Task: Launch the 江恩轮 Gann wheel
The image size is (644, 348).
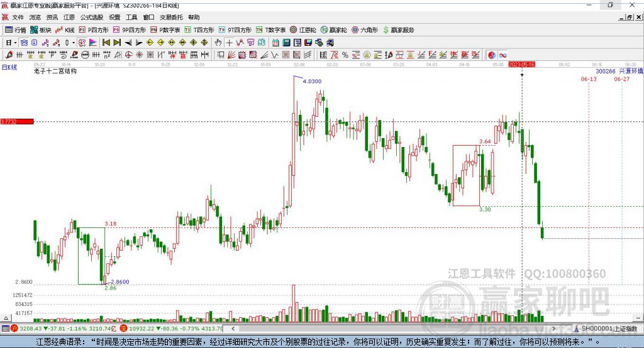Action: coord(303,30)
